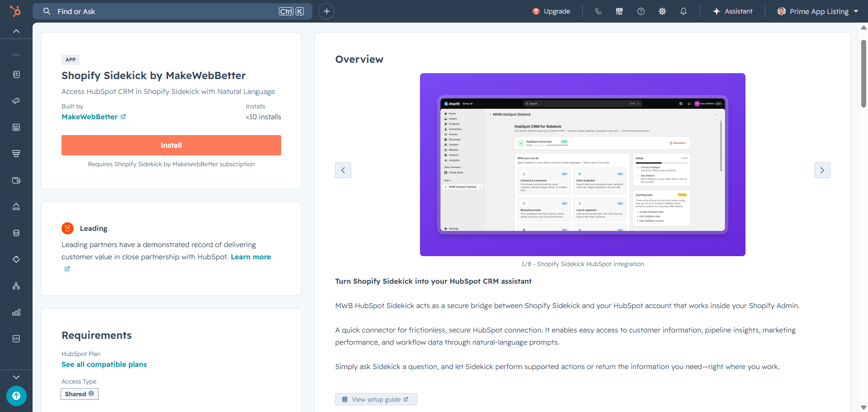Open the Marketing megaphone icon
This screenshot has width=868, height=412.
tap(16, 101)
